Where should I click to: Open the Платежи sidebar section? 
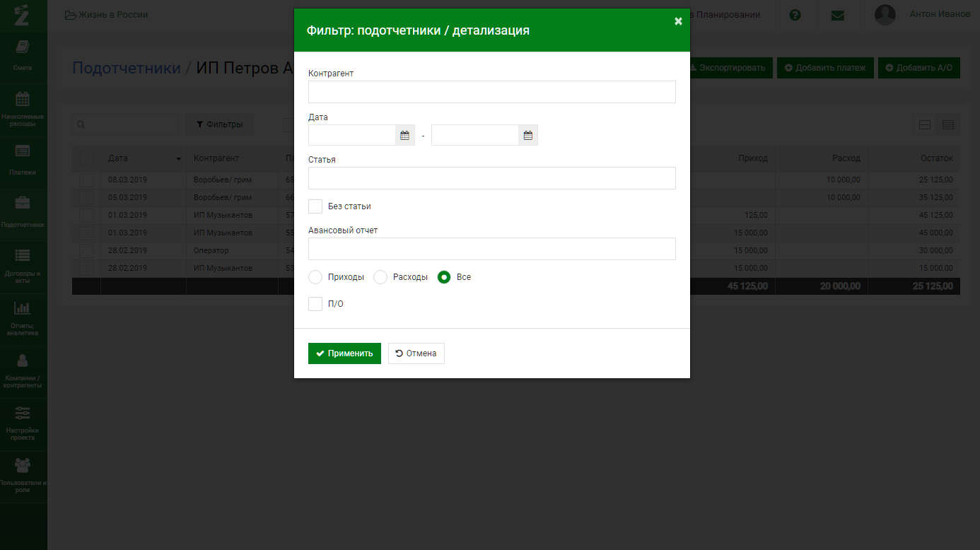point(23,159)
